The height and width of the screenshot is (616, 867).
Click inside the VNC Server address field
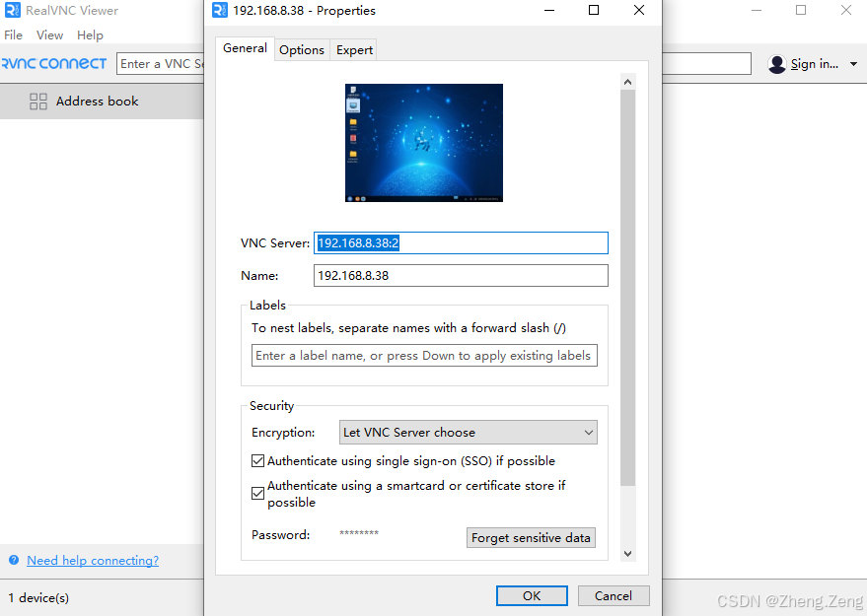(x=461, y=242)
